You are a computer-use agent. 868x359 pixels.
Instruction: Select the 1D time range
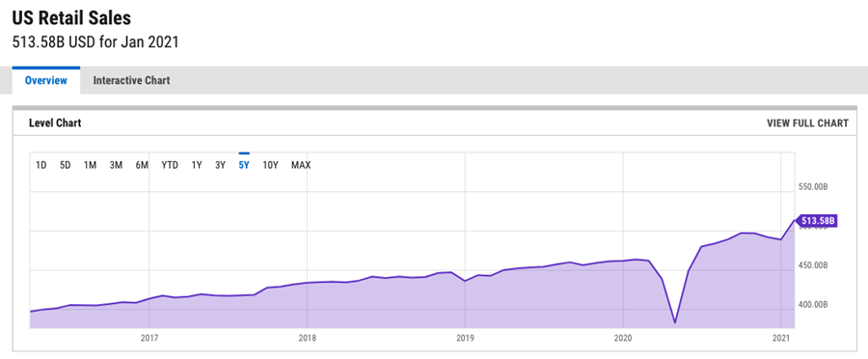(x=41, y=165)
